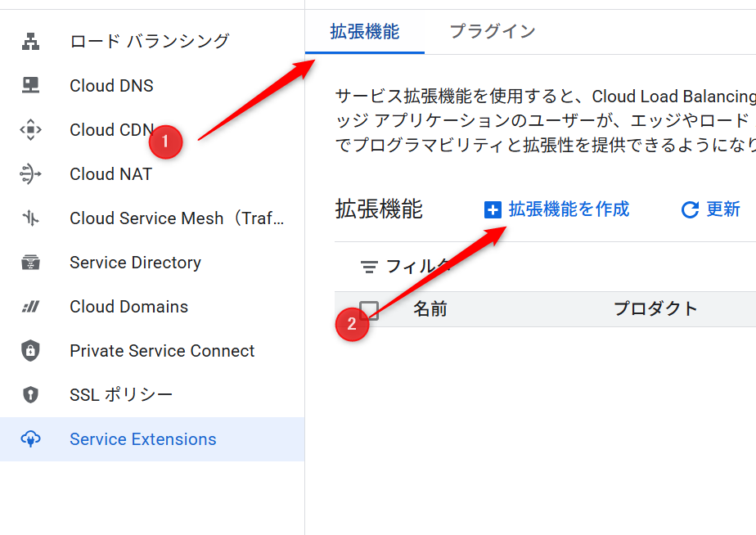Click the プロダクト column header
The width and height of the screenshot is (756, 535).
[655, 309]
